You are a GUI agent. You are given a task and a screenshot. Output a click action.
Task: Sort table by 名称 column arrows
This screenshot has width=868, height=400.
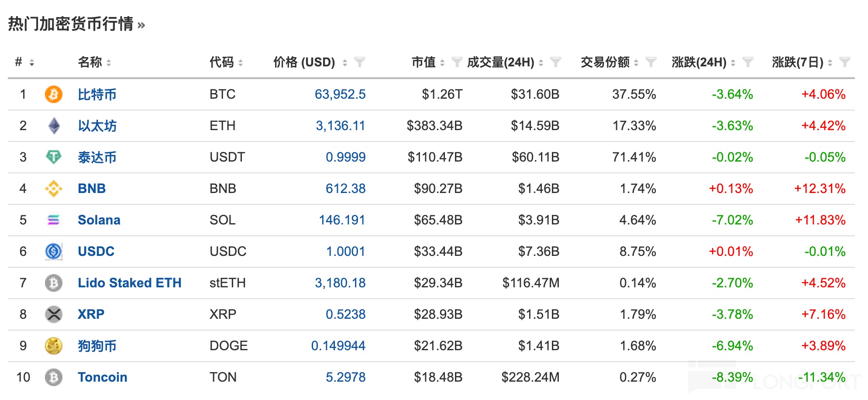[109, 63]
